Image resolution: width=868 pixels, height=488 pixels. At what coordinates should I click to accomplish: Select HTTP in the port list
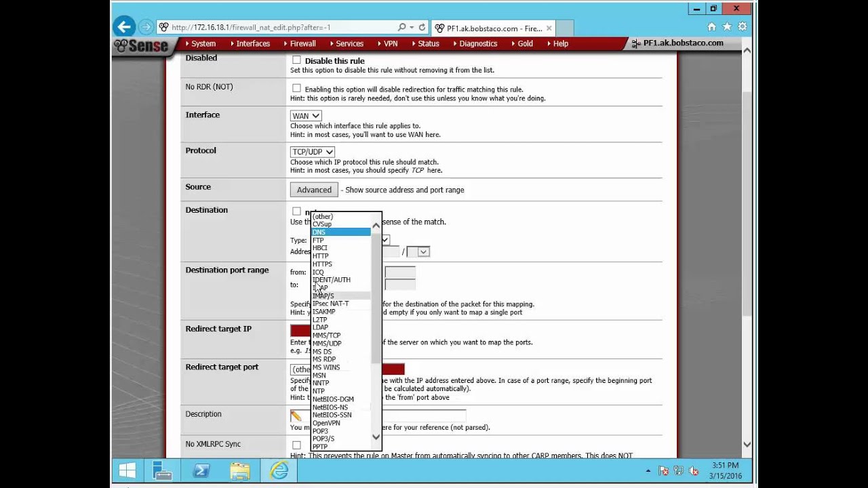pos(341,256)
